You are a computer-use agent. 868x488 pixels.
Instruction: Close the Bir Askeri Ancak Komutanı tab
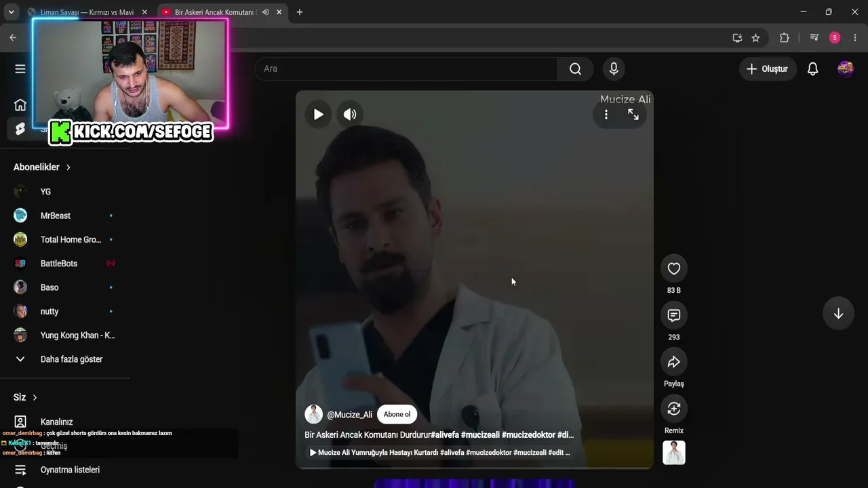click(x=279, y=12)
